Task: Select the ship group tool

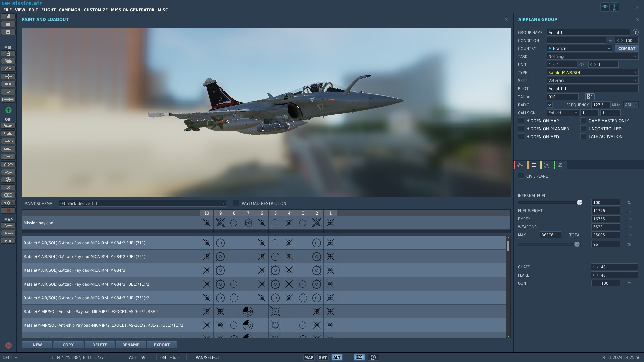Action: point(8,141)
